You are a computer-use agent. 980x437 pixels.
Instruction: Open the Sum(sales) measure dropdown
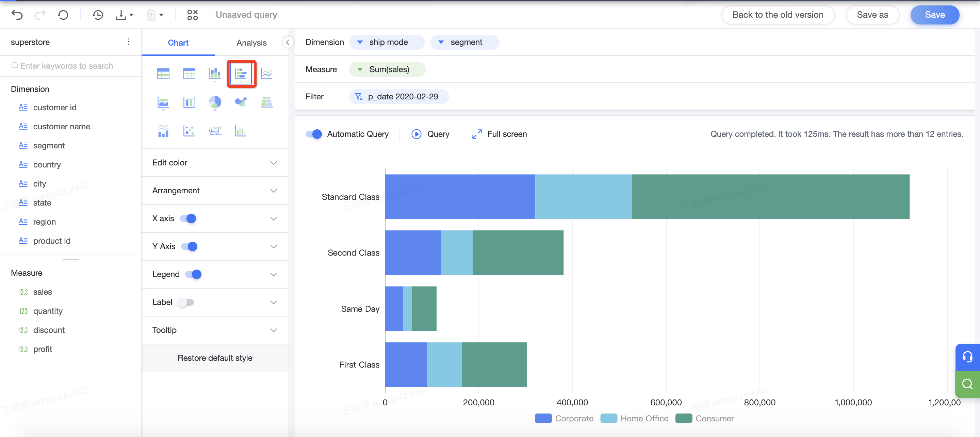(360, 69)
